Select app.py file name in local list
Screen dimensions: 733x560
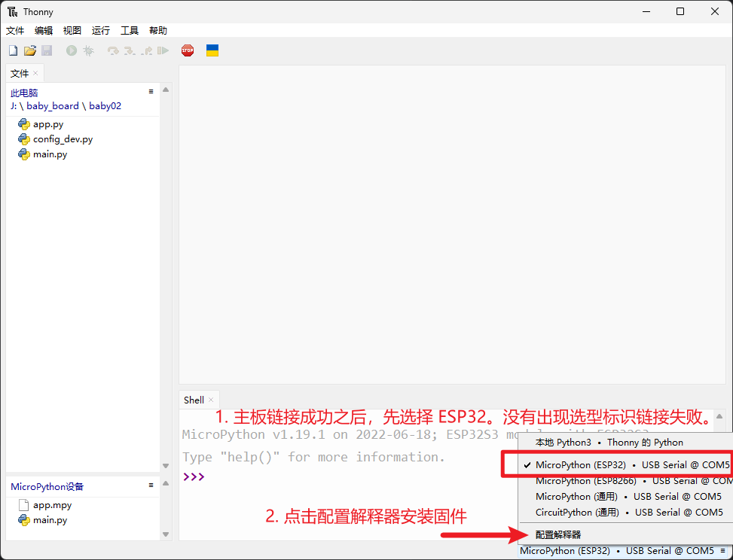[x=48, y=124]
